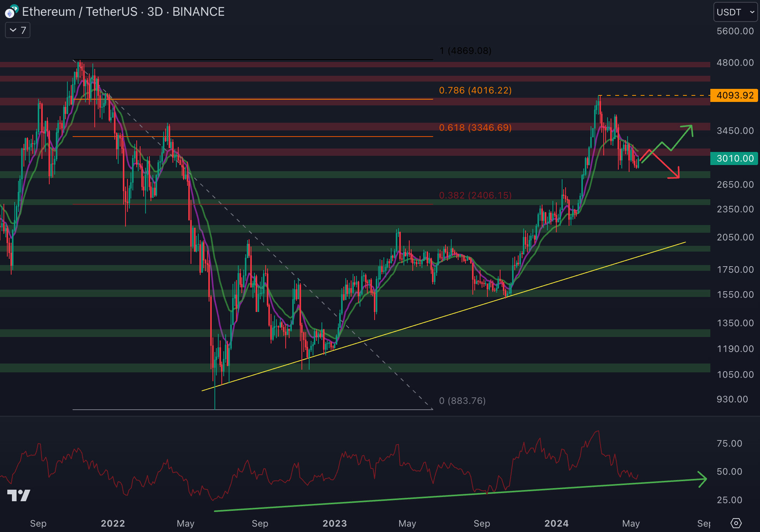Image resolution: width=760 pixels, height=532 pixels.
Task: Click the 2024 label on time axis
Action: coord(556,523)
